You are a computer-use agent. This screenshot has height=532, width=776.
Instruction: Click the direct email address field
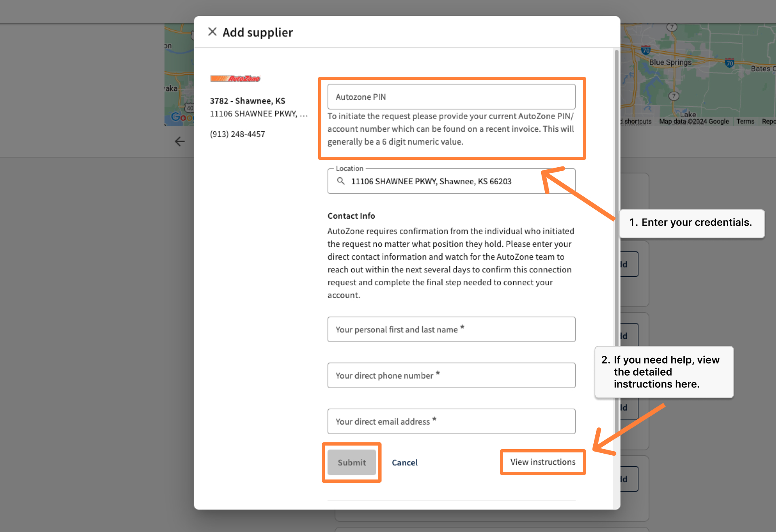(451, 422)
